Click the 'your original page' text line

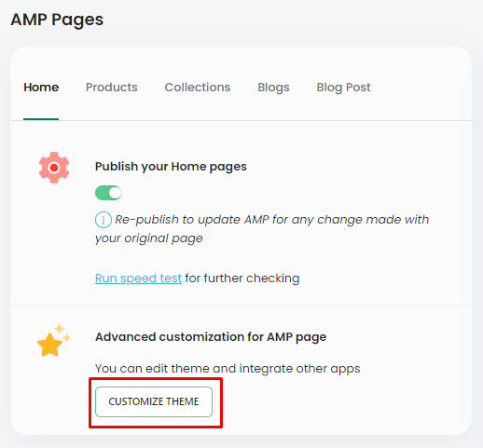149,238
